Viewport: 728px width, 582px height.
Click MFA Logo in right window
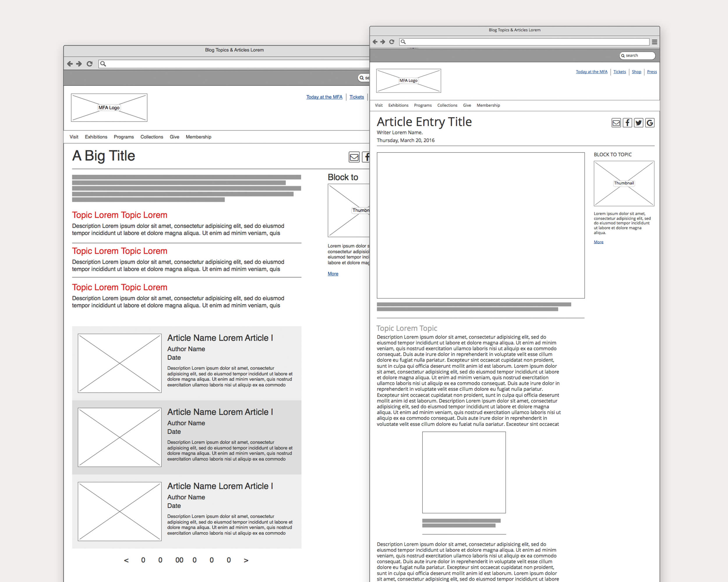(409, 81)
